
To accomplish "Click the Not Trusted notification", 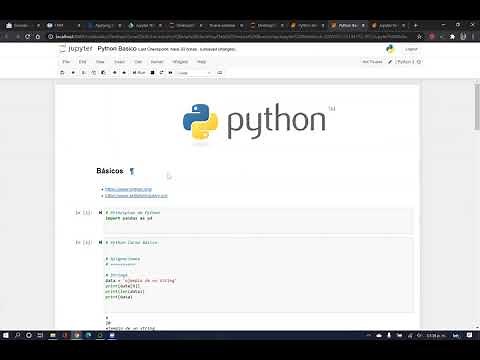I will coord(372,62).
